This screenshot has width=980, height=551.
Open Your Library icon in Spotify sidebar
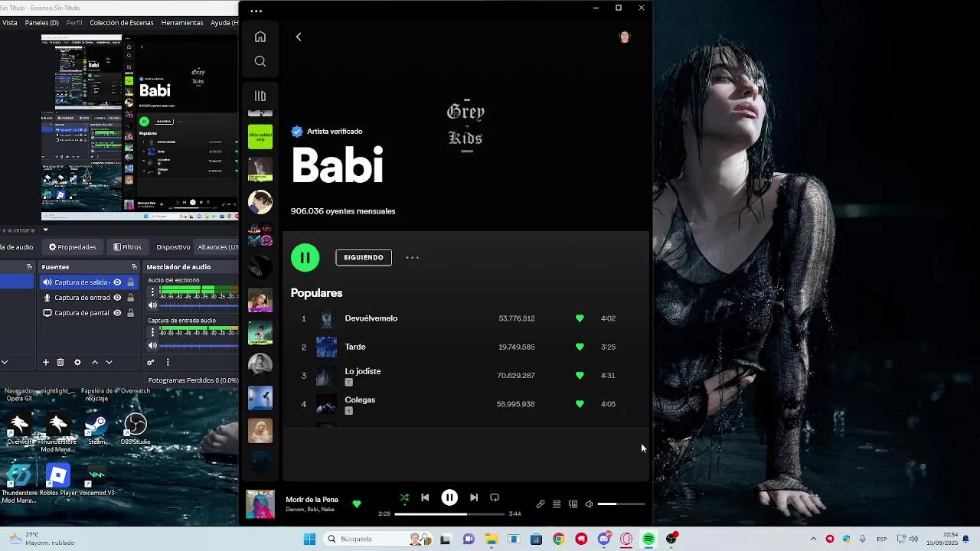(260, 96)
